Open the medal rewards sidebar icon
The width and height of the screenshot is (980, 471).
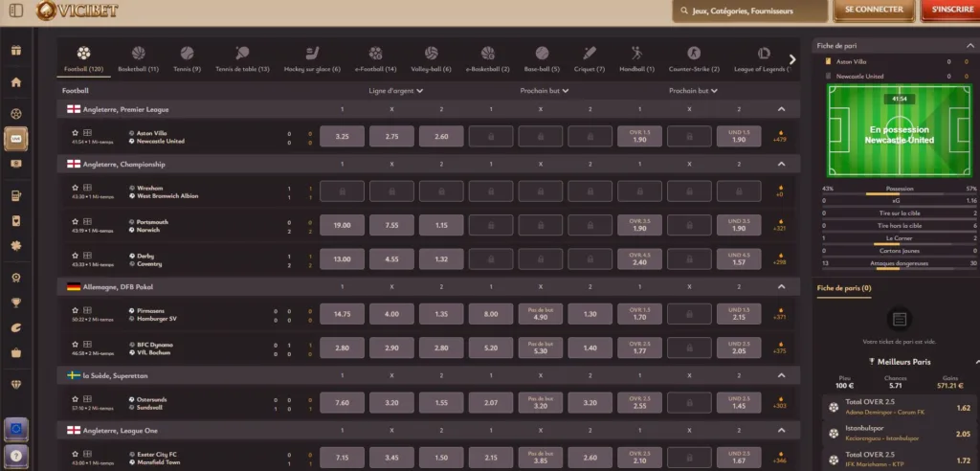[16, 277]
